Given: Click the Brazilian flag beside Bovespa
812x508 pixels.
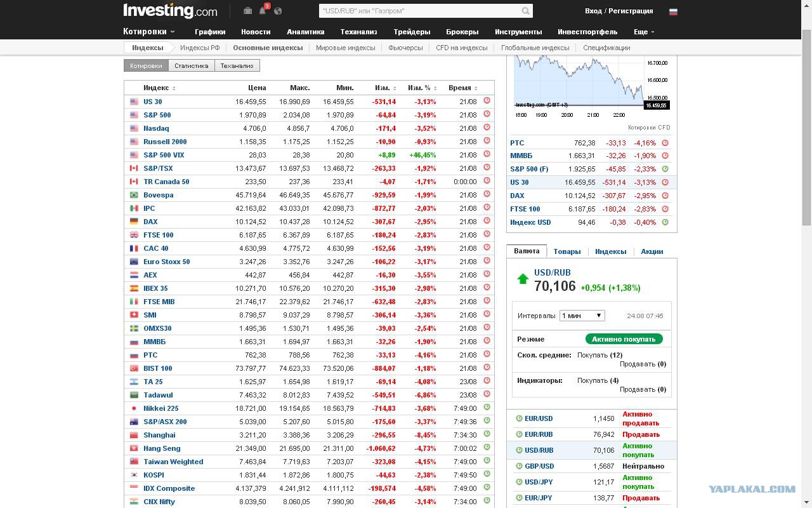Looking at the screenshot, I should point(134,195).
